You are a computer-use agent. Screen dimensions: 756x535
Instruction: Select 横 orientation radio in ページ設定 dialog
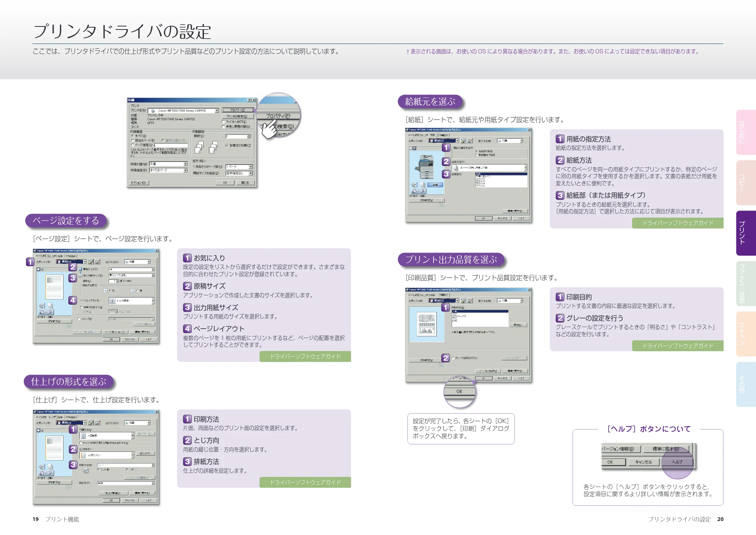pos(138,291)
